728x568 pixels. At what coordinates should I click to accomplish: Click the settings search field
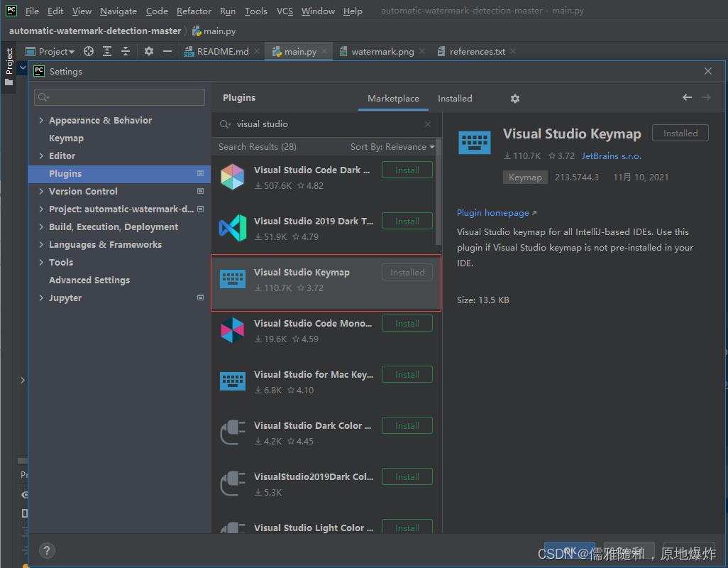[x=119, y=97]
